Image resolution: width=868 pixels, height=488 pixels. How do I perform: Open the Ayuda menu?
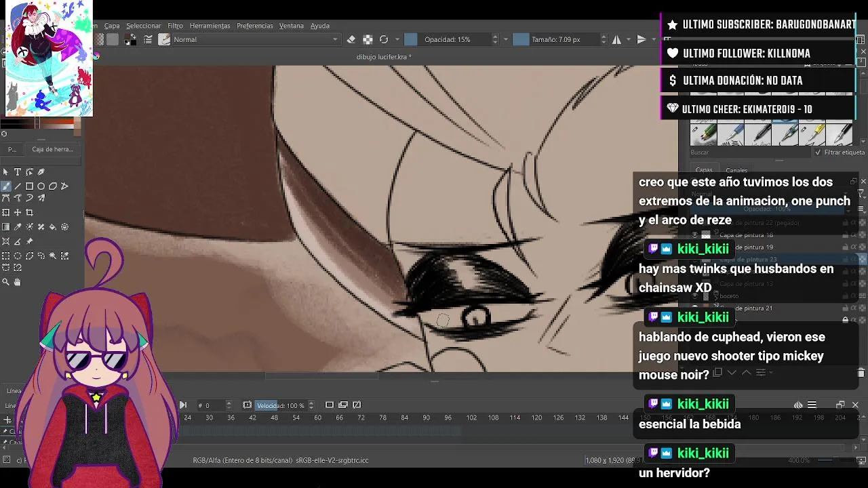point(320,26)
